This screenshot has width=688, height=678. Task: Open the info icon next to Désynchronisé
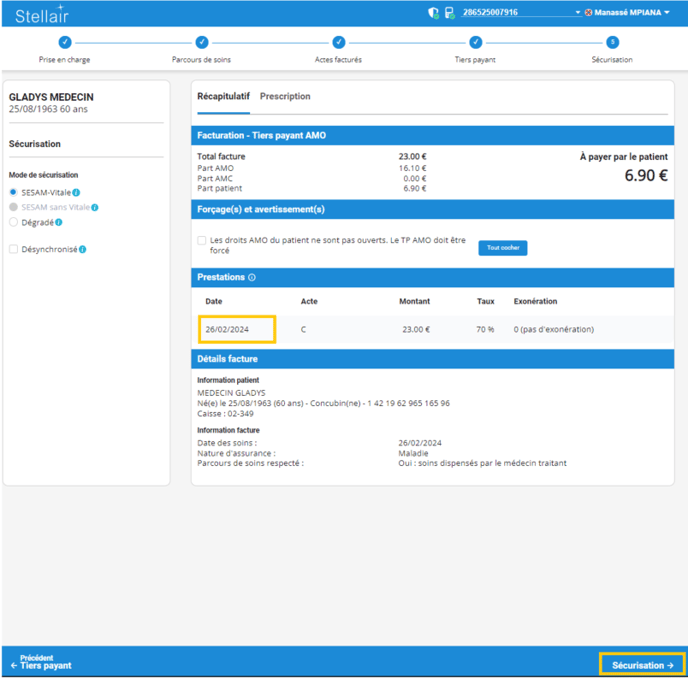(x=82, y=249)
